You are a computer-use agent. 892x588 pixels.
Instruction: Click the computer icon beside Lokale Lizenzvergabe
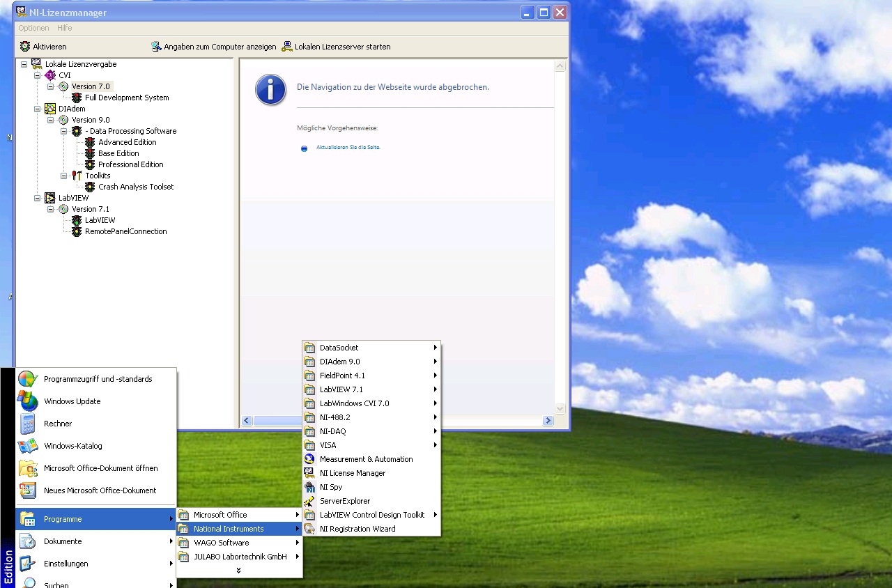tap(37, 64)
